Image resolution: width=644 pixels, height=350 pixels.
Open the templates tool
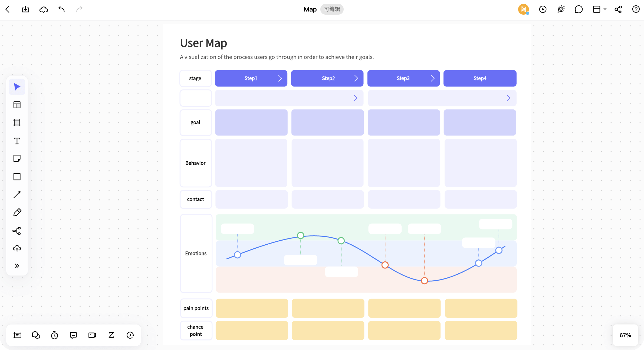[x=17, y=105]
